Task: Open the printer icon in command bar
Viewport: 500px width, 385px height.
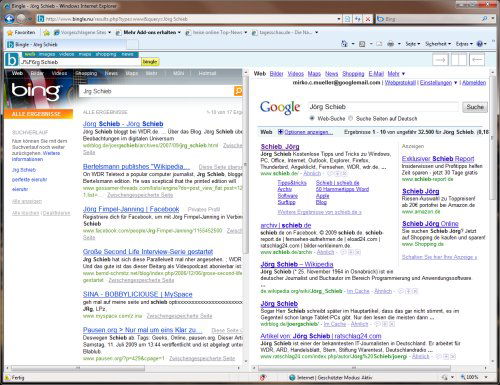Action: pos(391,44)
